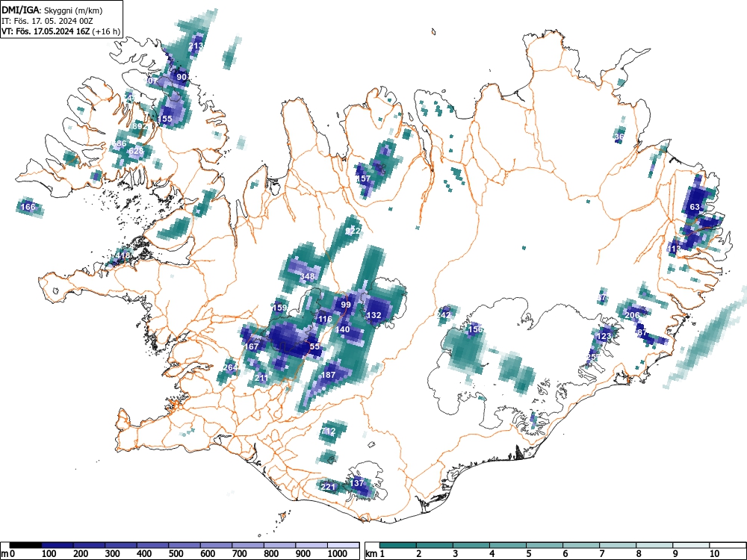Click the '300' legend label

113,554
